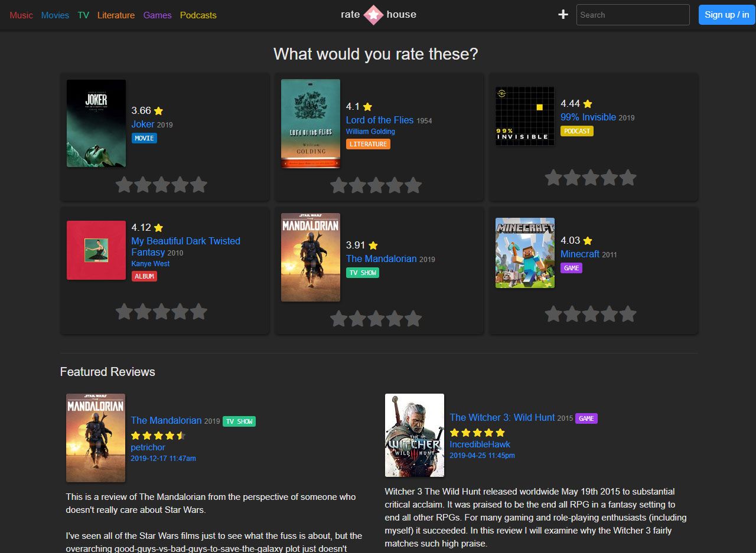Open reviewer IncredibleHawk's profile
The height and width of the screenshot is (553, 756).
pyautogui.click(x=480, y=444)
